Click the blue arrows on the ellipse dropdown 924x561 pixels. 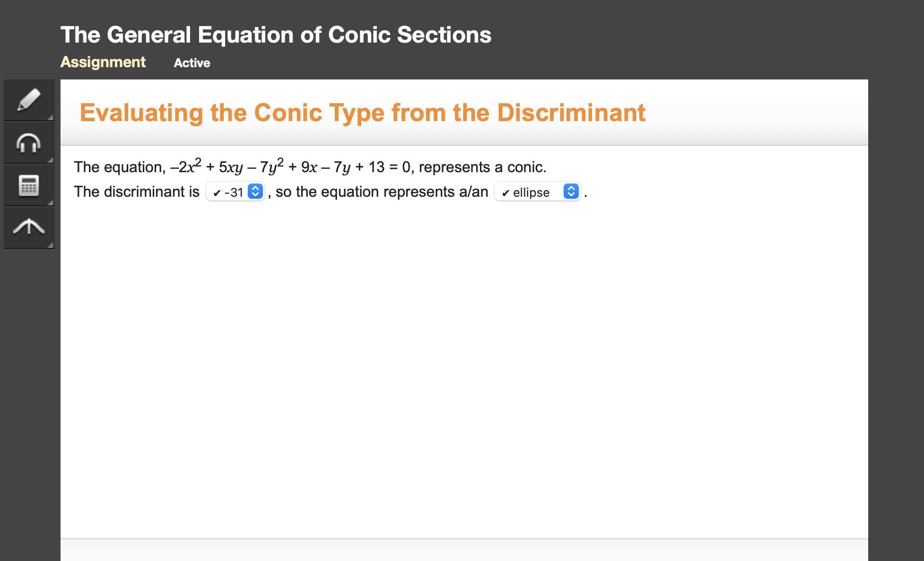coord(571,192)
